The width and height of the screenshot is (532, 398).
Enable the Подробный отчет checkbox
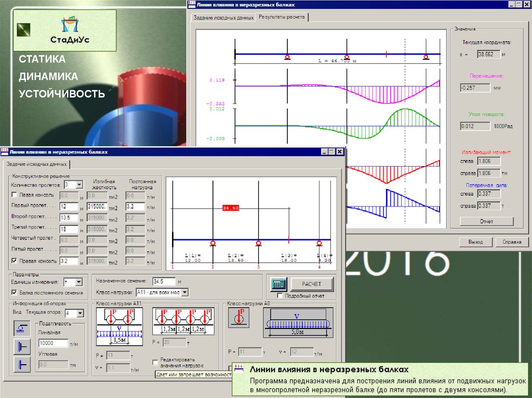pyautogui.click(x=280, y=296)
